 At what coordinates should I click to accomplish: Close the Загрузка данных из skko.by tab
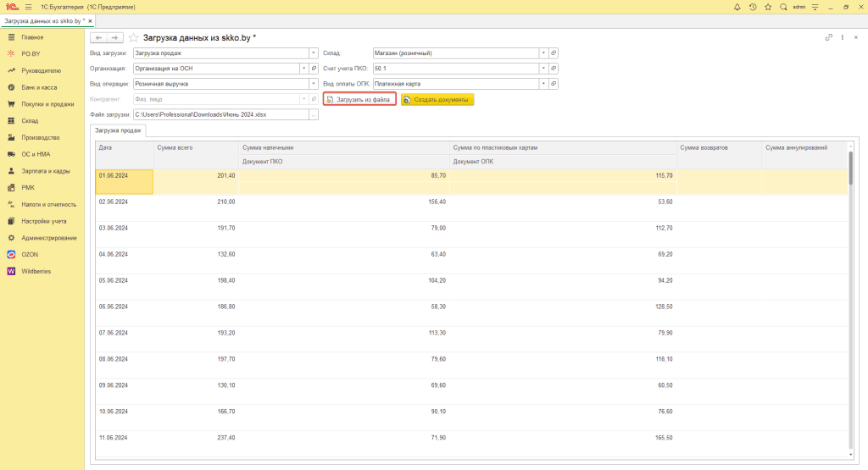[92, 19]
